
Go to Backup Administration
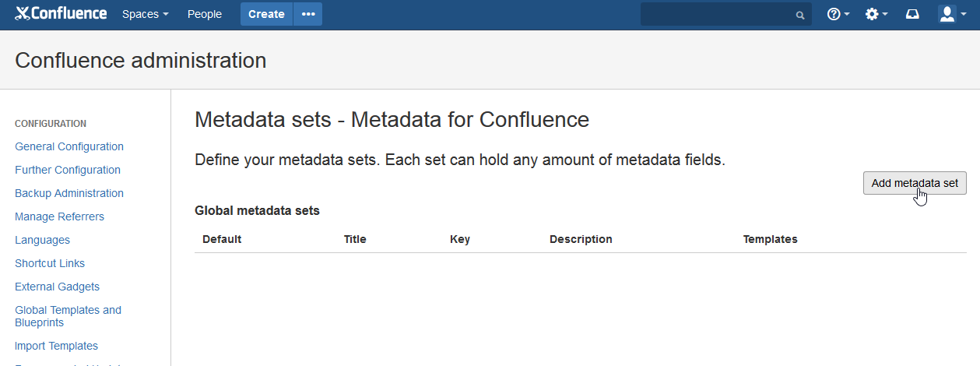69,193
